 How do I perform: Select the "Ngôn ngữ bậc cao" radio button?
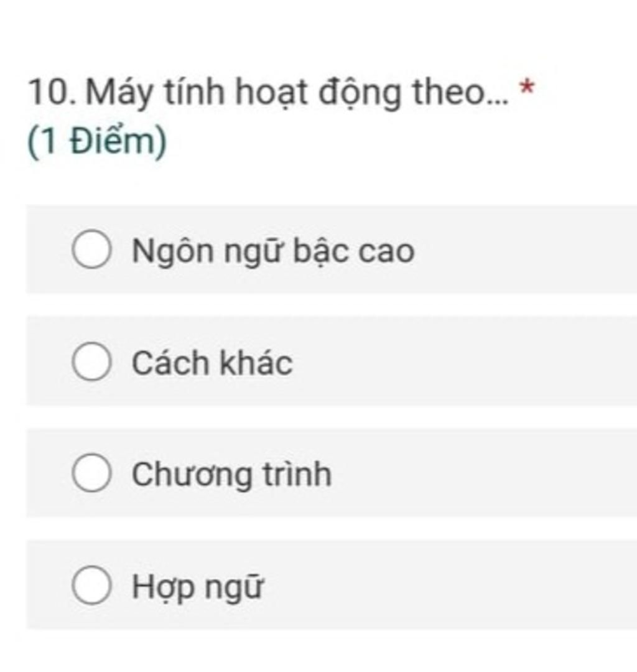91,249
